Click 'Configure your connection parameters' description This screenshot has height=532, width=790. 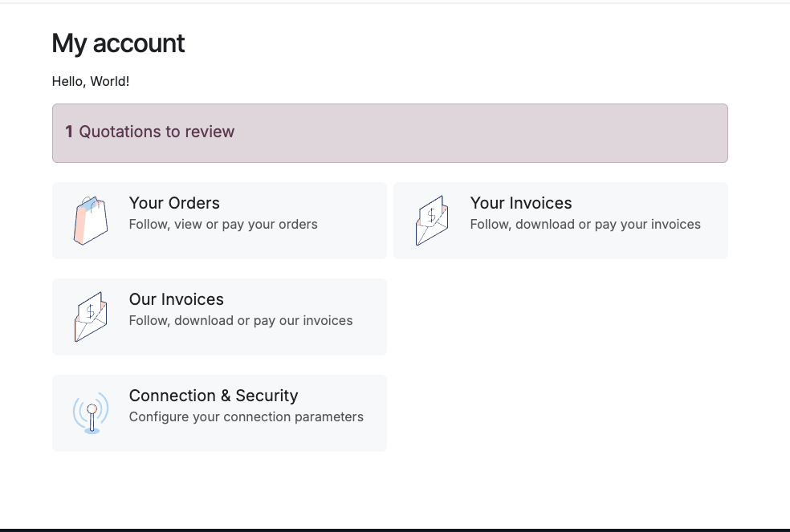pos(246,416)
